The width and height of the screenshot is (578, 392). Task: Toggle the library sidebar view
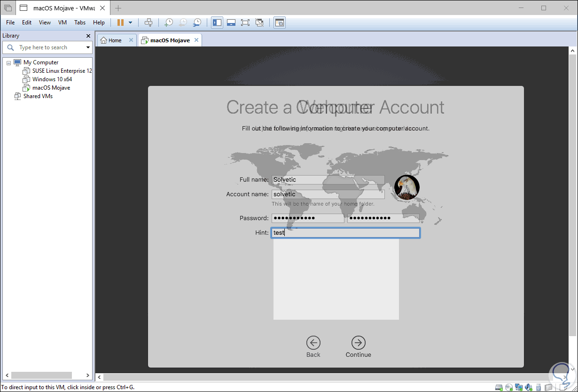pyautogui.click(x=217, y=23)
